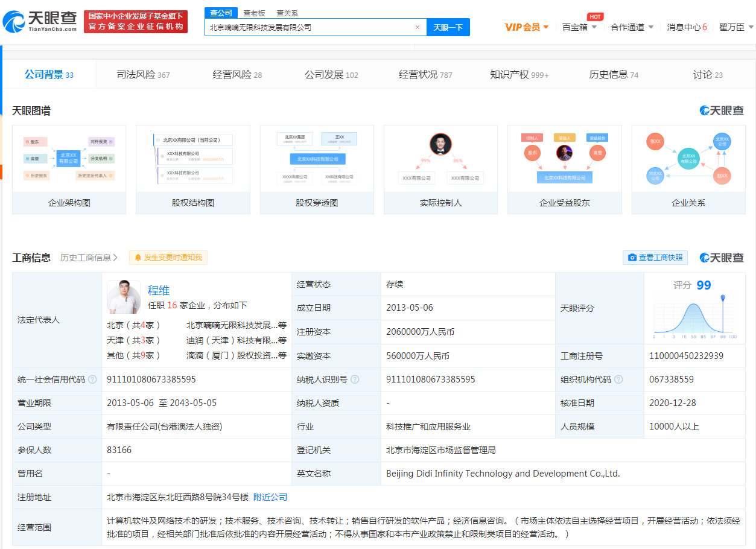Open the 股权结构图 diagram card

tap(193, 170)
